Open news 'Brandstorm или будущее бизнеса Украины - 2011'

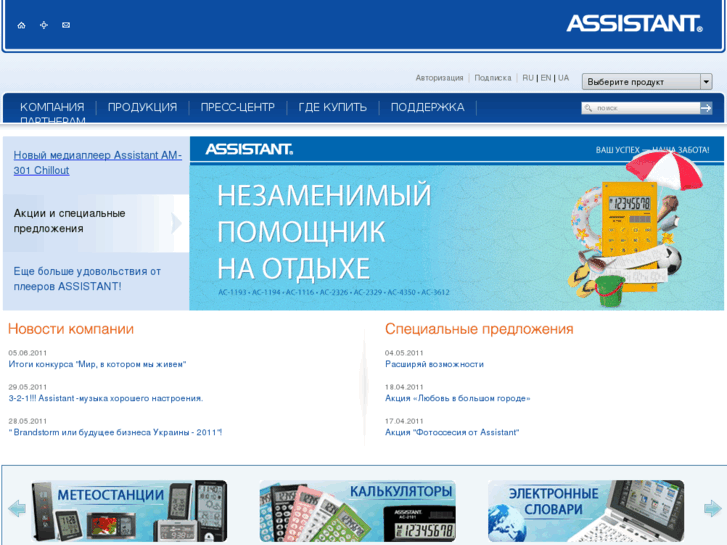115,432
